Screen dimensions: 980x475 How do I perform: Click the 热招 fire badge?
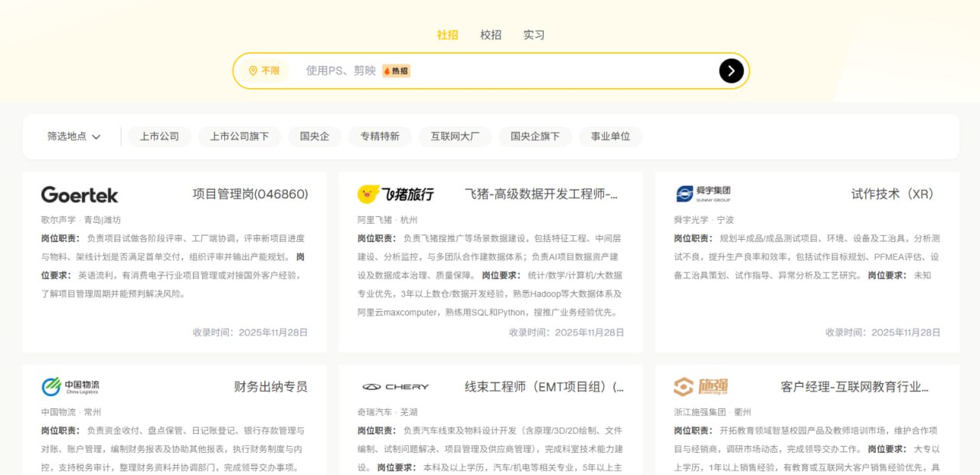point(397,70)
